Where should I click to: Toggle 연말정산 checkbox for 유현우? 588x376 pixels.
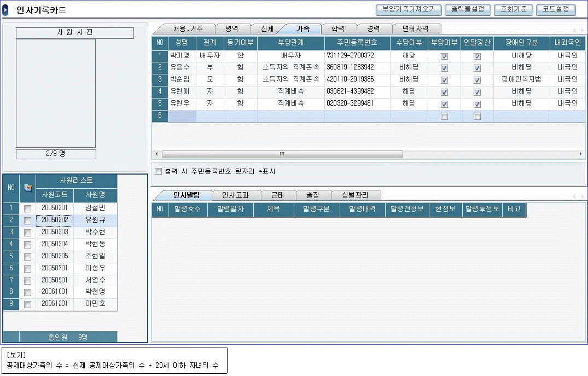tap(477, 104)
